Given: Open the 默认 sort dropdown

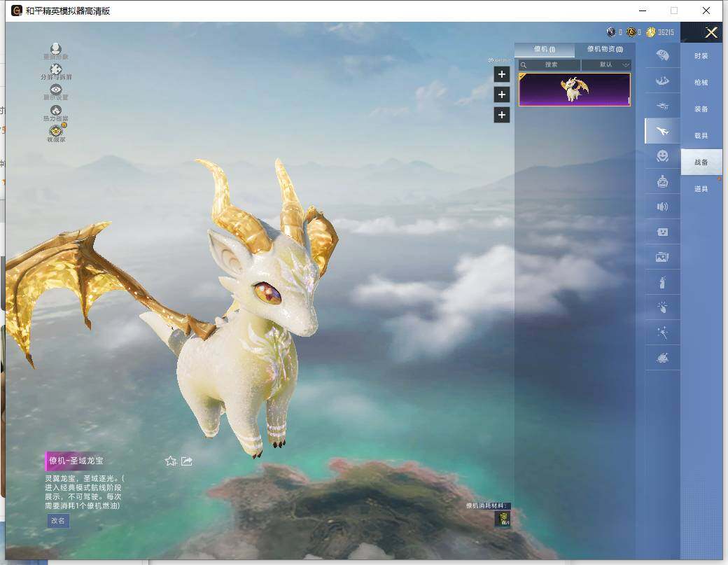Looking at the screenshot, I should (x=606, y=64).
